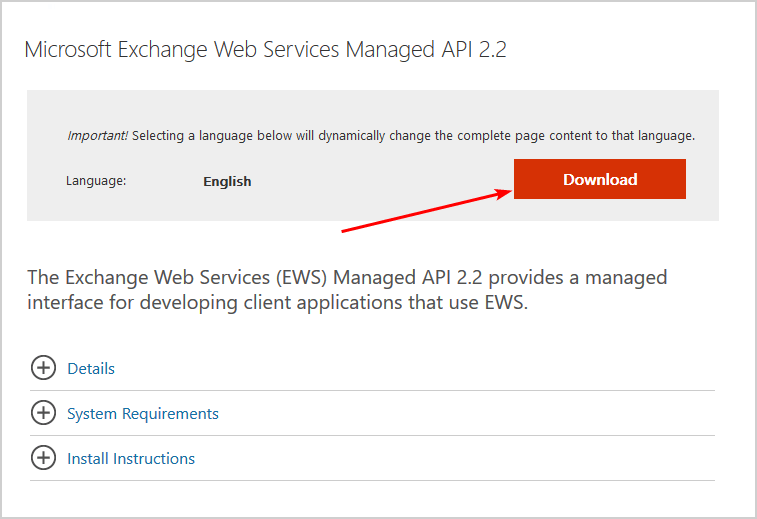The image size is (757, 519).
Task: Click the Language: label
Action: (96, 181)
